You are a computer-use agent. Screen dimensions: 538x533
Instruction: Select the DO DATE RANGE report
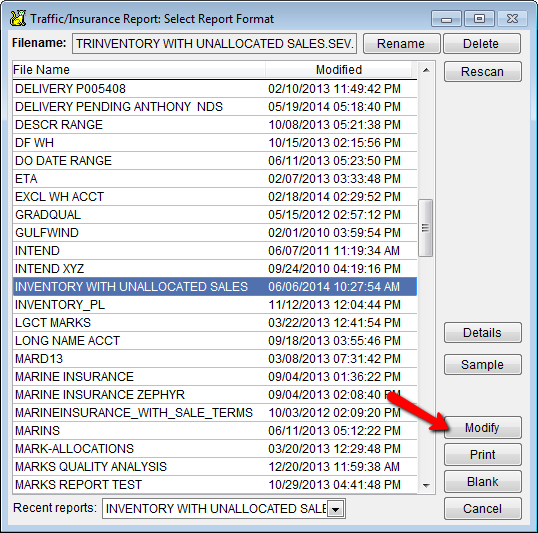click(215, 161)
